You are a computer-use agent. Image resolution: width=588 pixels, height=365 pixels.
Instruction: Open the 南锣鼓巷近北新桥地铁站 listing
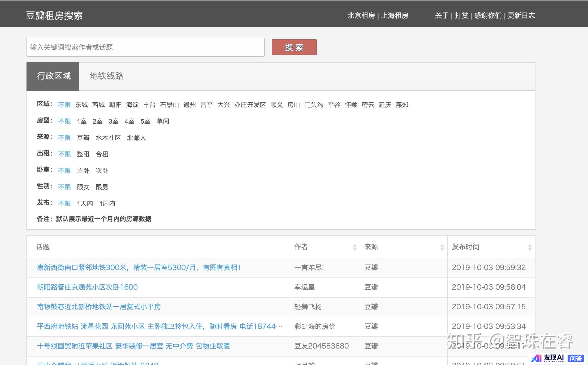click(x=99, y=307)
